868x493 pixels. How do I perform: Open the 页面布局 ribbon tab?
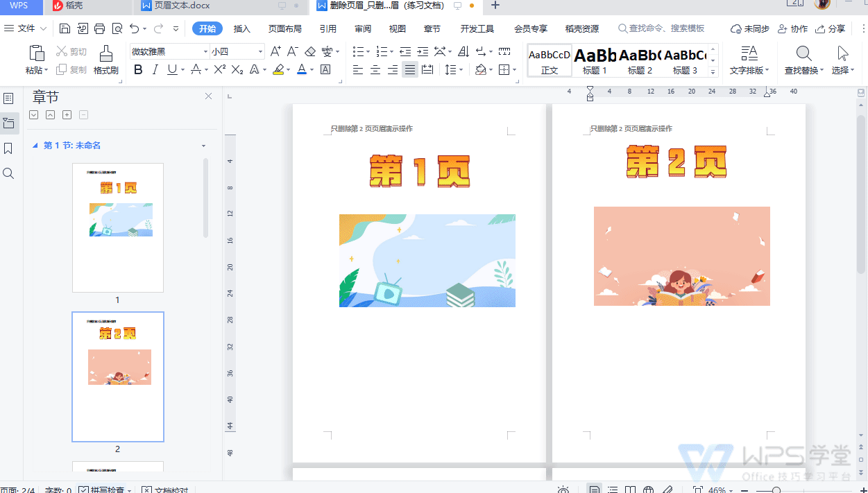284,28
